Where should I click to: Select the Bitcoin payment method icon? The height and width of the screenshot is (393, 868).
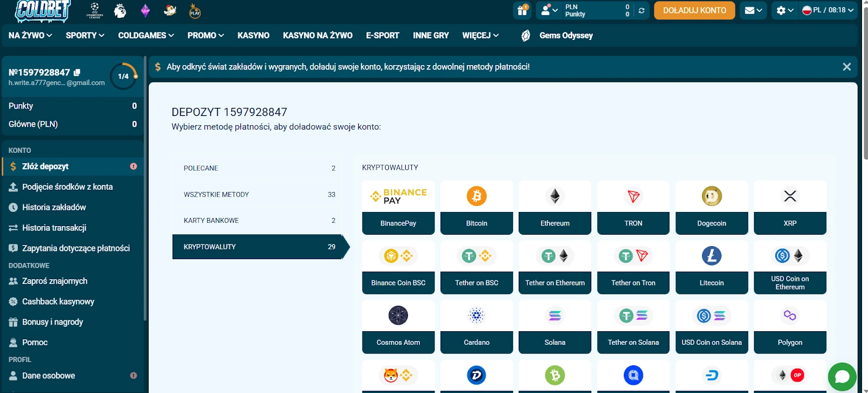coord(476,196)
